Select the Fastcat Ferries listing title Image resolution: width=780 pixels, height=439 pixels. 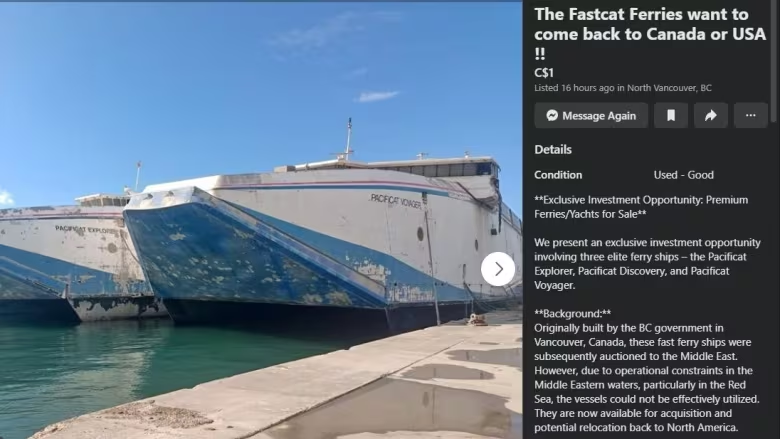pyautogui.click(x=650, y=34)
